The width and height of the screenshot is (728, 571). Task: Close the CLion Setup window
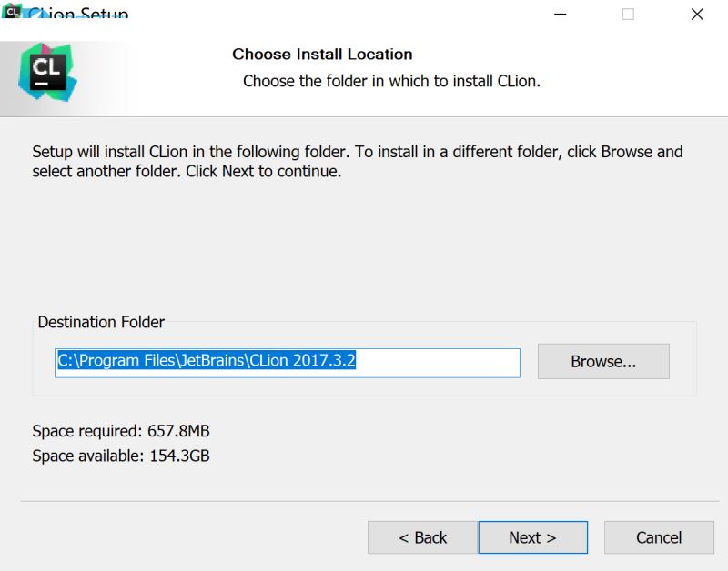(697, 15)
